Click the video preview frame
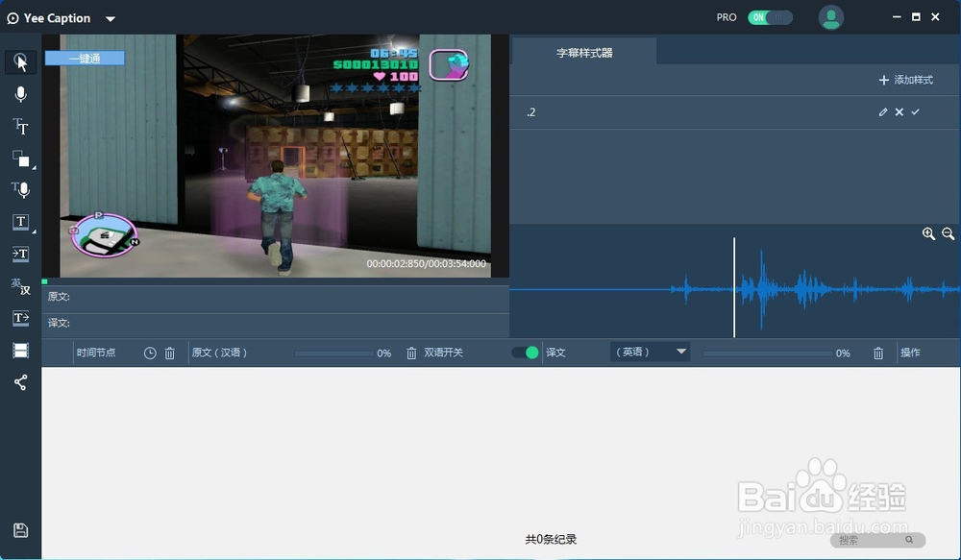 coord(275,155)
